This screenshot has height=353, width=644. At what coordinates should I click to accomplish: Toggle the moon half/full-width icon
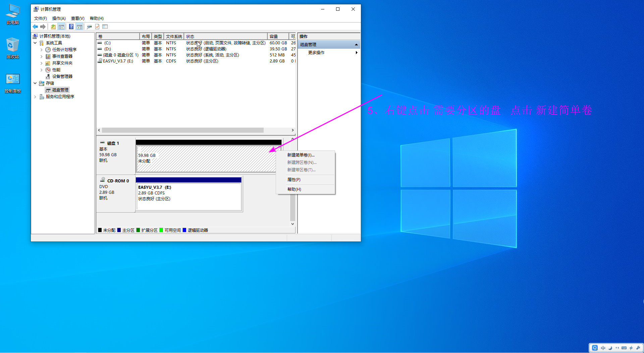[610, 348]
